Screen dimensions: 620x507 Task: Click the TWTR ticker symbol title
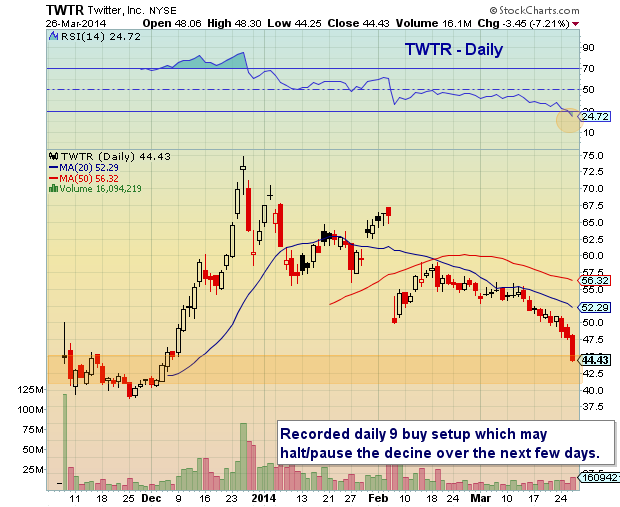[64, 10]
